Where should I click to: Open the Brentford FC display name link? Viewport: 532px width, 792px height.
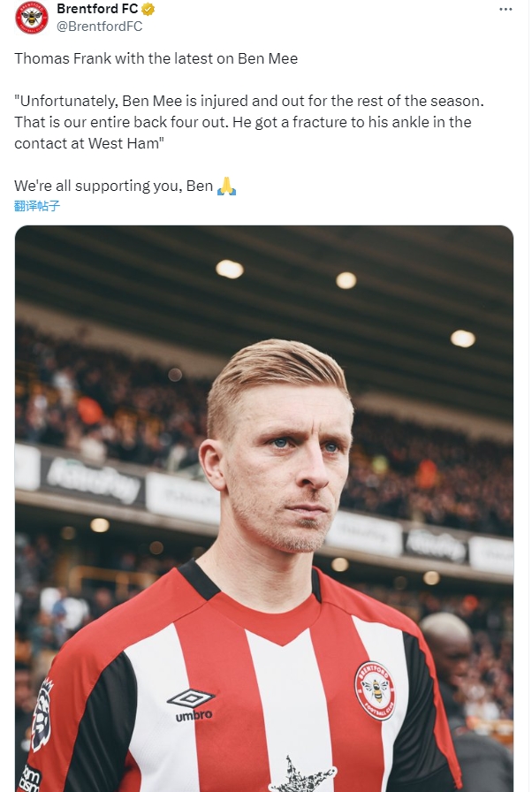[96, 10]
